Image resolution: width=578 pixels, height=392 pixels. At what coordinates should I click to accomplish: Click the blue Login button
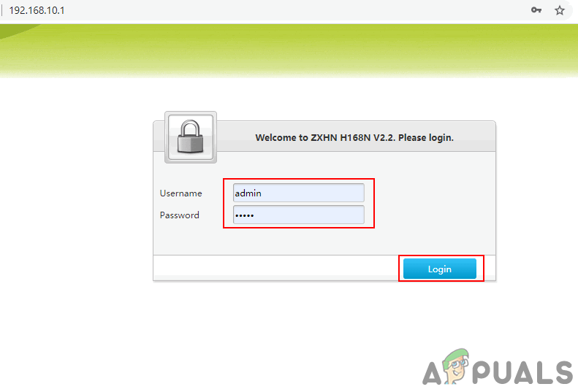point(440,269)
